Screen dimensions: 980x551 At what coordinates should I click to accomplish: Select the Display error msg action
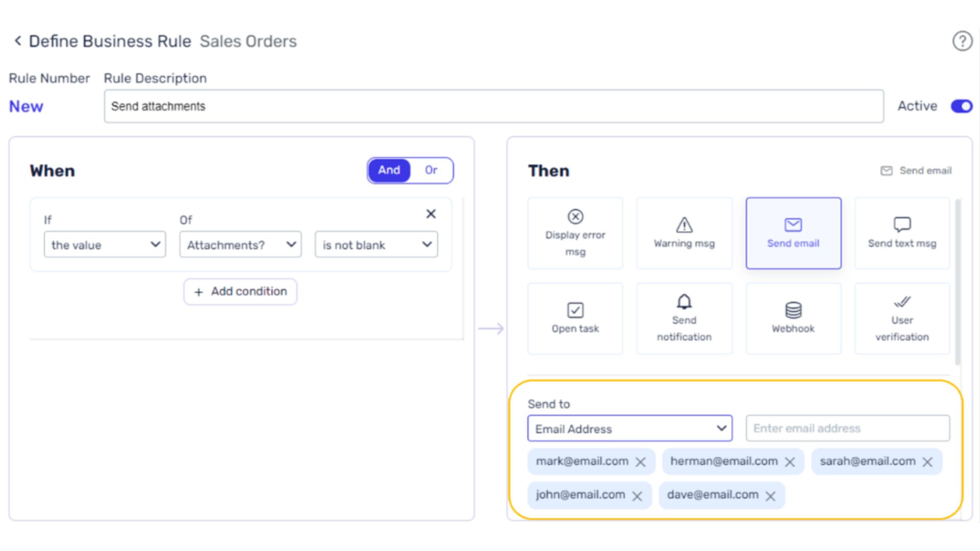(575, 233)
